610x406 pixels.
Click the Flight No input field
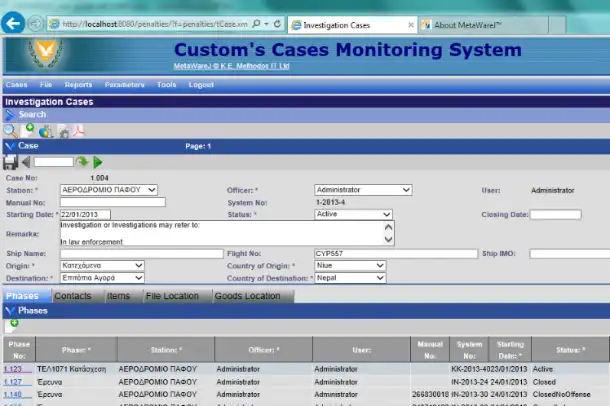point(395,253)
